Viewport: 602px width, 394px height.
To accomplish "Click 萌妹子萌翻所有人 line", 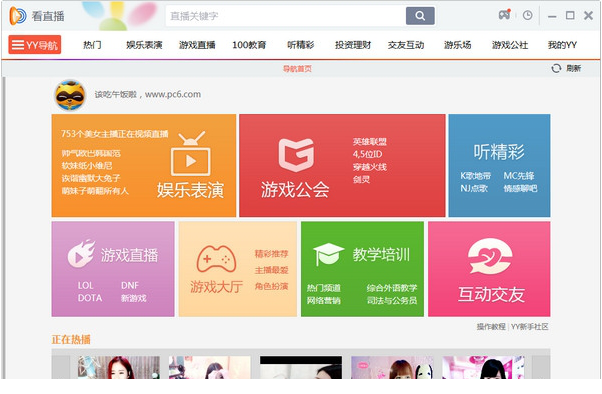I will (x=95, y=191).
